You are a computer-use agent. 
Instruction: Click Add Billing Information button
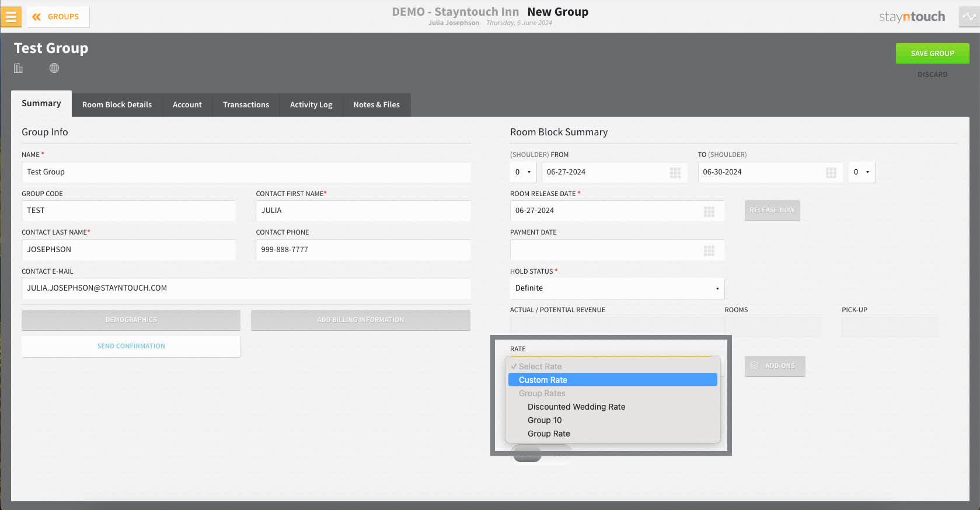pyautogui.click(x=360, y=320)
